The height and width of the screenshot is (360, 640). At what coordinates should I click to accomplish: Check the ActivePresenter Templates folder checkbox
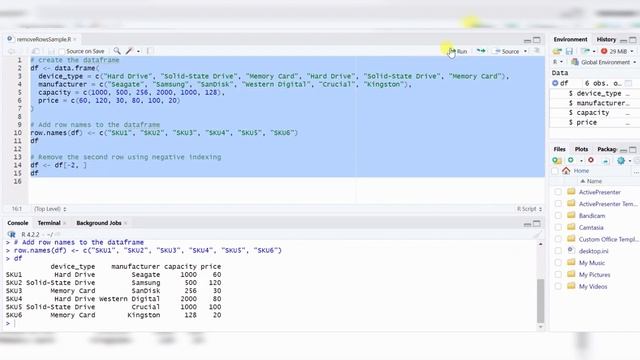[558, 204]
